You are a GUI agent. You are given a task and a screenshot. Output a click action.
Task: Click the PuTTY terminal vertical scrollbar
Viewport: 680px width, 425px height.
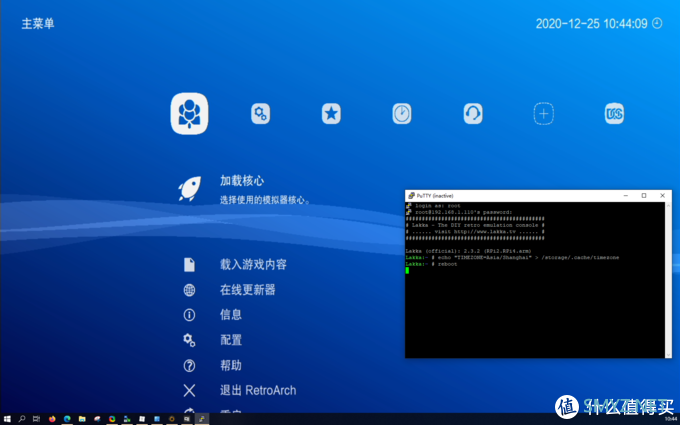tap(668, 280)
